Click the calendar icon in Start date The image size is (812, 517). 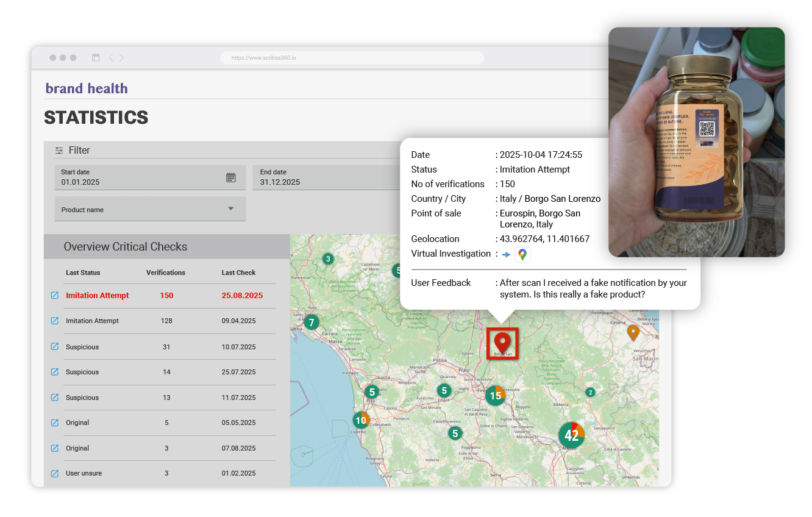click(230, 177)
